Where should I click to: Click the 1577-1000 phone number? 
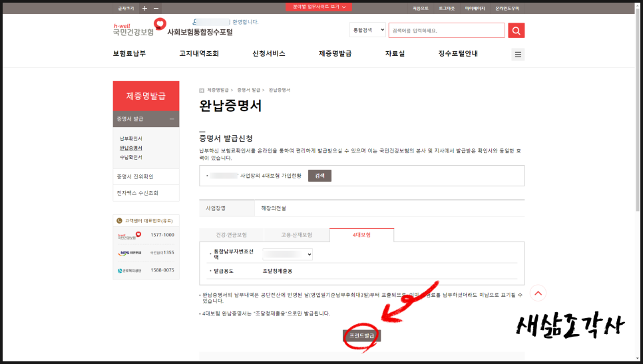[x=162, y=235]
